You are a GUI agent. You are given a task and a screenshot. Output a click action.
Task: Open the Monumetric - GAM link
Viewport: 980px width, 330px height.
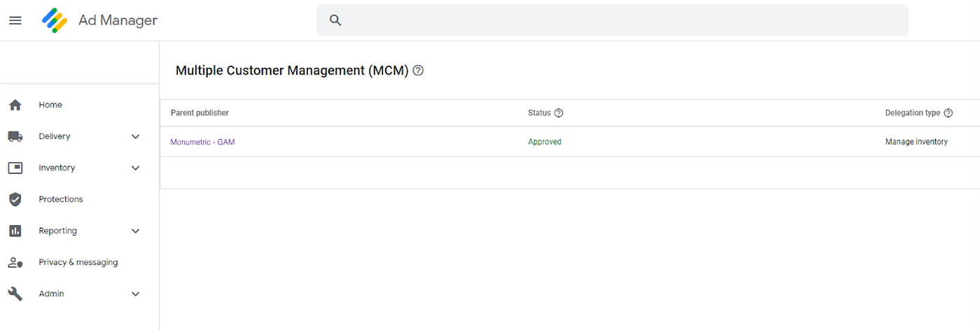pyautogui.click(x=202, y=142)
